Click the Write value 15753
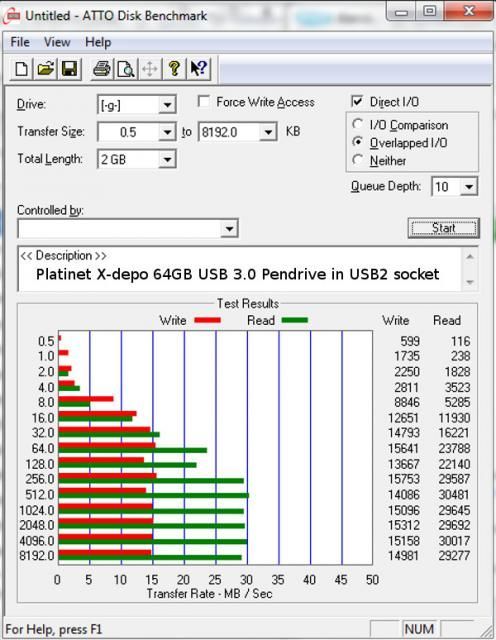496x640 pixels. (x=404, y=479)
